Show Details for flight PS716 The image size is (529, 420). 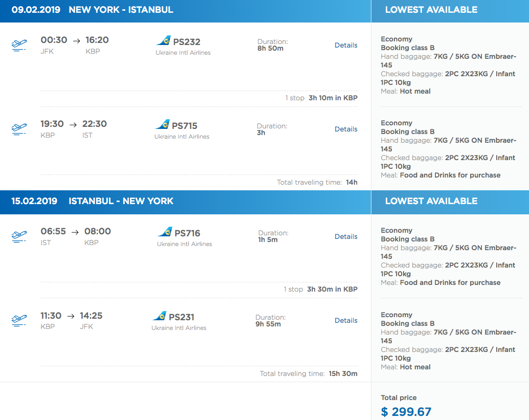[x=346, y=237]
